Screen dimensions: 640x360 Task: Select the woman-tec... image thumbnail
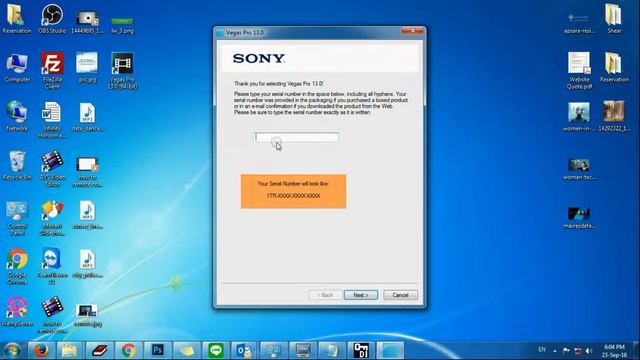point(579,169)
